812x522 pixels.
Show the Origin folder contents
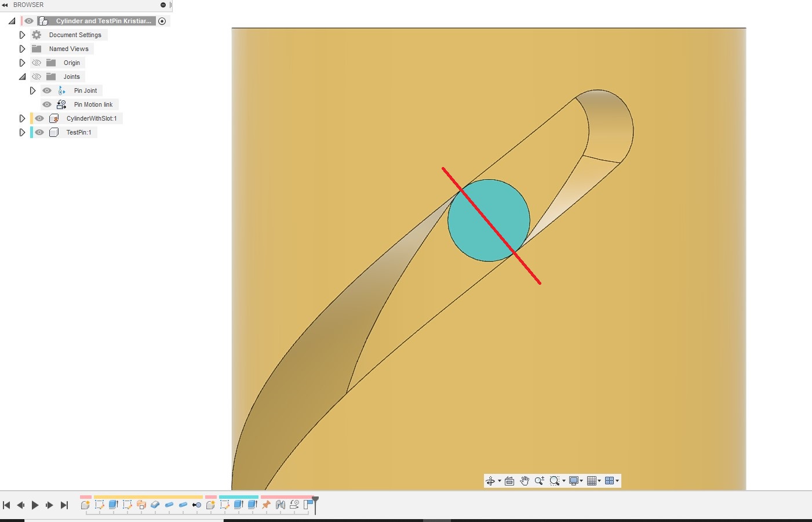point(22,63)
